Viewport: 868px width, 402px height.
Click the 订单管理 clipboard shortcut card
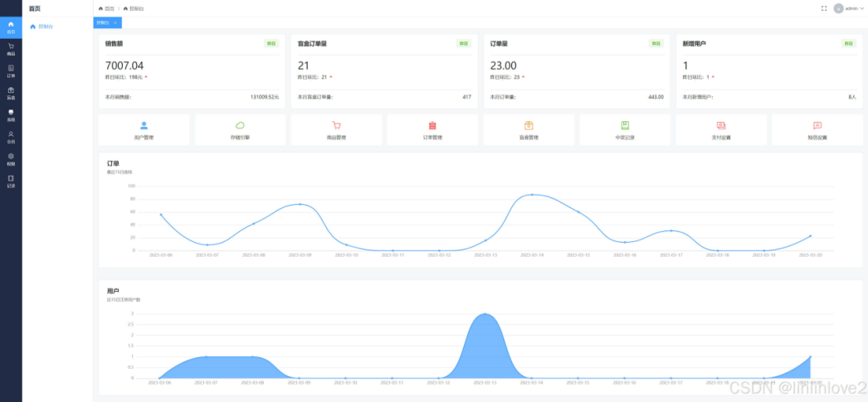click(x=432, y=130)
